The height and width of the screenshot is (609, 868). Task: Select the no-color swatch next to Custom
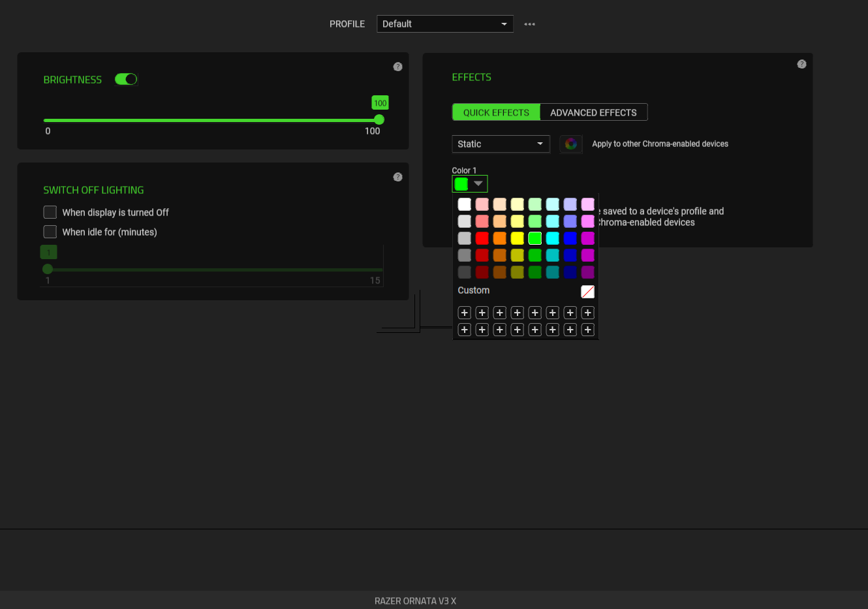click(587, 292)
